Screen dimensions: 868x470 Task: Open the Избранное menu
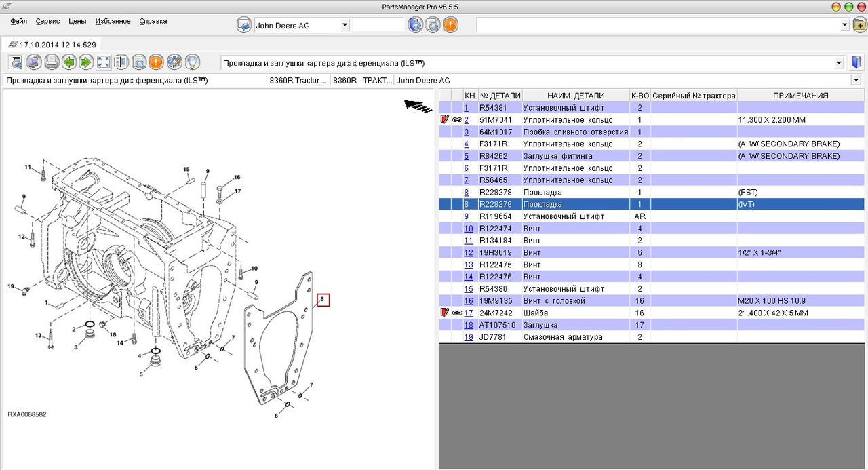(x=113, y=21)
